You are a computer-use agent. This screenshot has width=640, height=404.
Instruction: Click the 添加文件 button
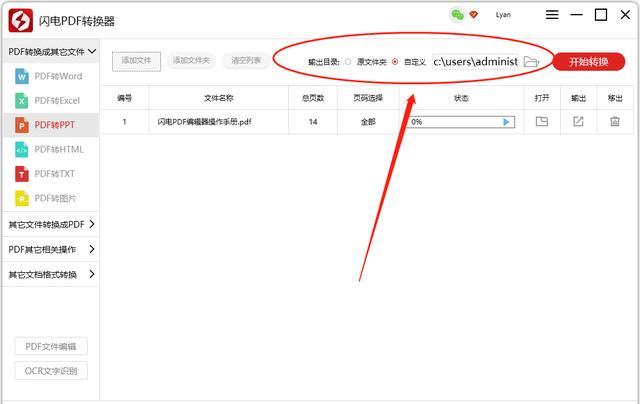pyautogui.click(x=136, y=61)
